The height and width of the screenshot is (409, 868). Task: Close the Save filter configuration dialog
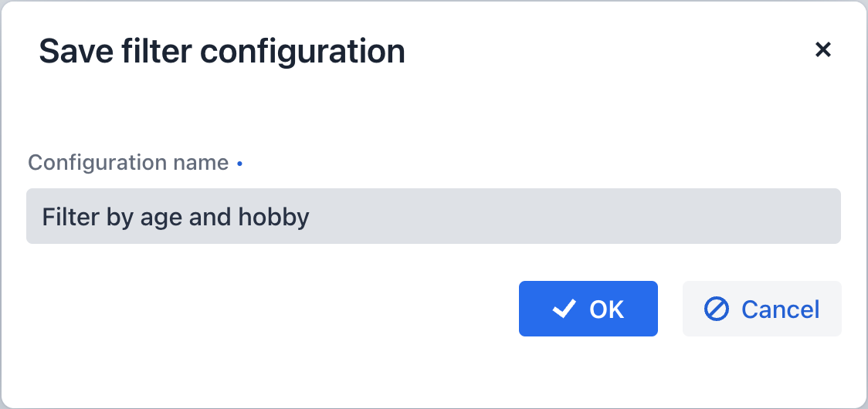(823, 50)
